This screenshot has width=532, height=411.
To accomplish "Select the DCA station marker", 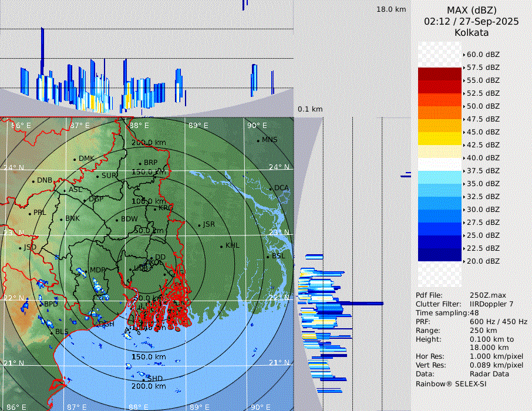I will coord(271,188).
